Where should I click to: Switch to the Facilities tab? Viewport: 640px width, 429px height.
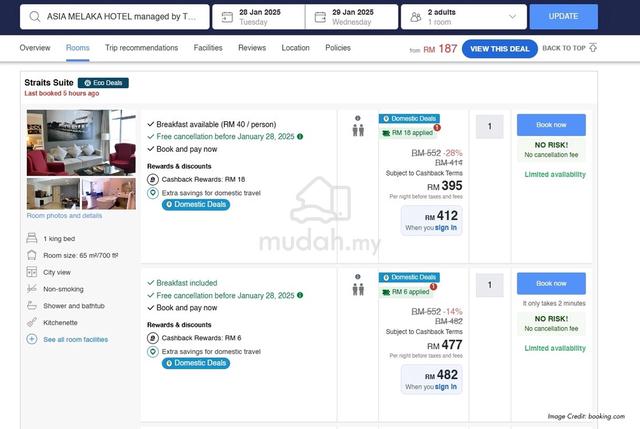click(208, 48)
